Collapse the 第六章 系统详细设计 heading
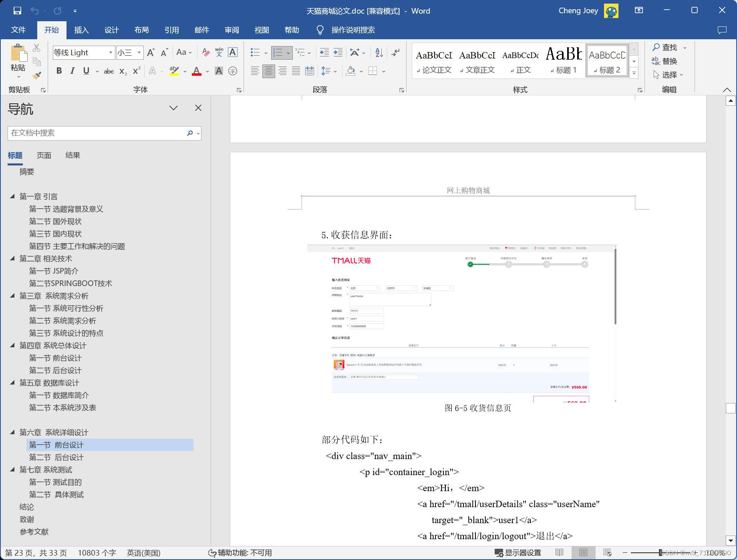 (x=12, y=432)
